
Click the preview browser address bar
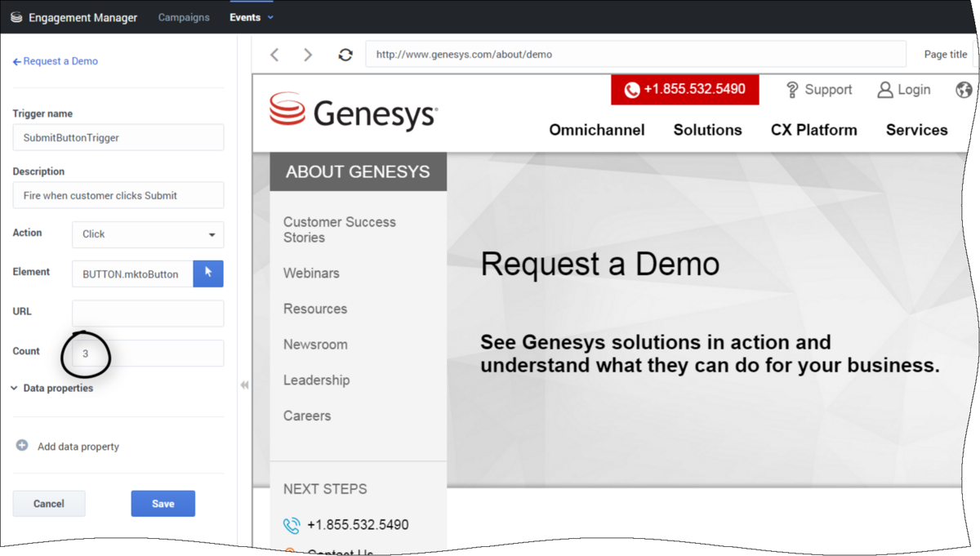coord(636,55)
